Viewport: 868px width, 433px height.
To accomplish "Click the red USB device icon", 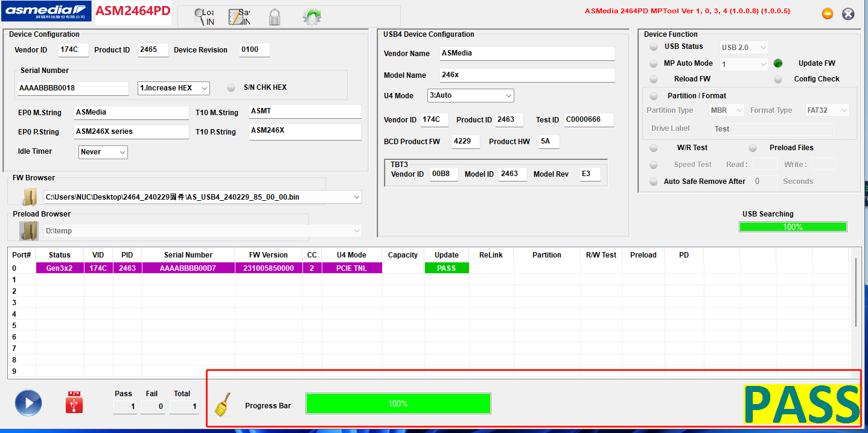I will click(74, 402).
